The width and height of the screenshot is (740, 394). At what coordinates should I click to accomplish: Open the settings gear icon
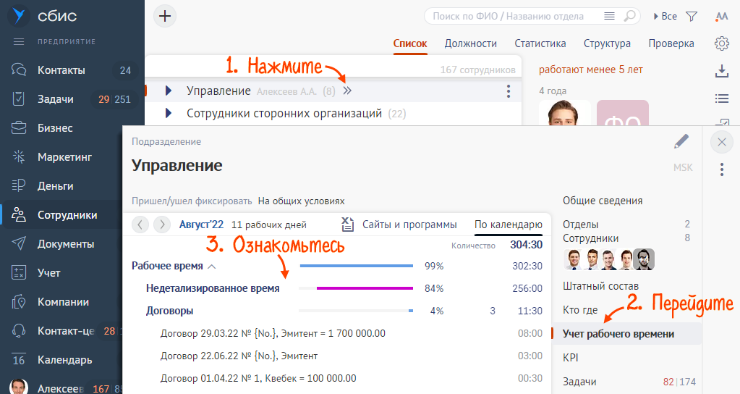pyautogui.click(x=722, y=43)
